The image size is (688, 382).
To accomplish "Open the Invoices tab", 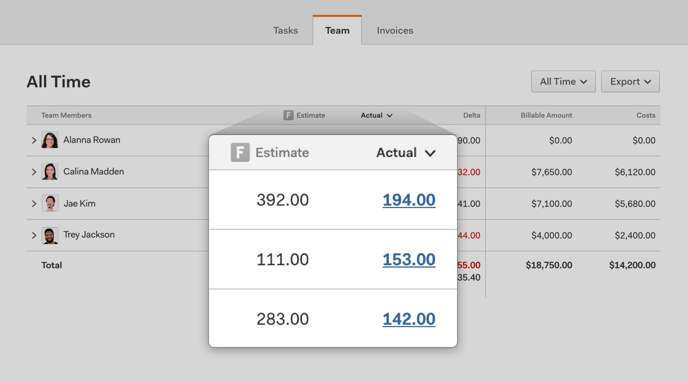I will tap(394, 30).
